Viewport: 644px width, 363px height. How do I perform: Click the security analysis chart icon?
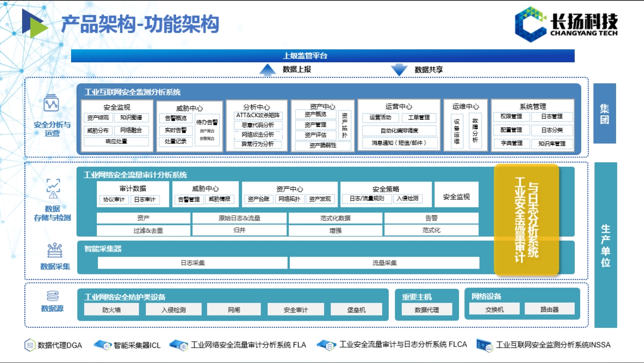coord(51,104)
